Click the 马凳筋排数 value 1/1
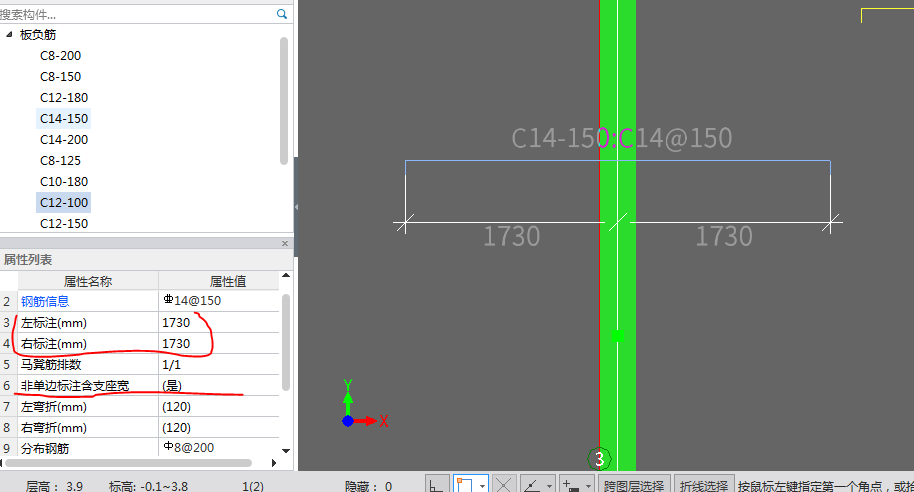Screen dimensions: 914x492 [219, 364]
